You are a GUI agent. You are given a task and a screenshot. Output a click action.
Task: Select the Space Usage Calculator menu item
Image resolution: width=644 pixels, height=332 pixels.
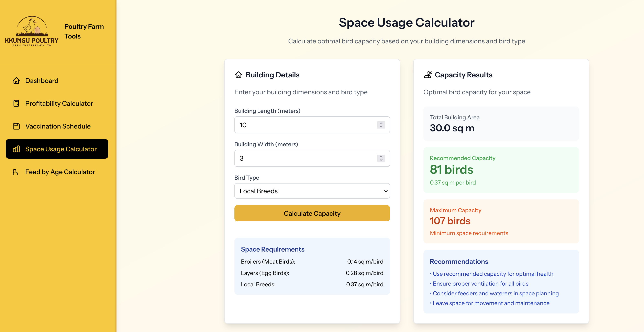pos(61,149)
